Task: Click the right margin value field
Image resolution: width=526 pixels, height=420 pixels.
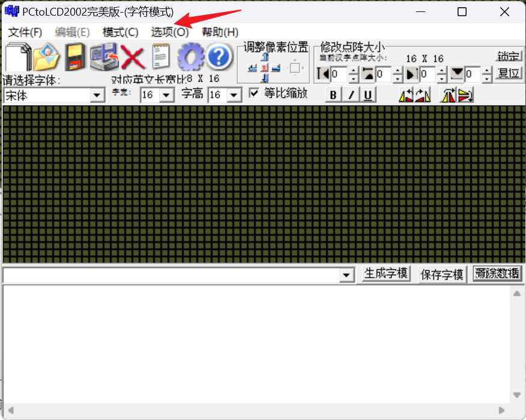Action: [429, 74]
